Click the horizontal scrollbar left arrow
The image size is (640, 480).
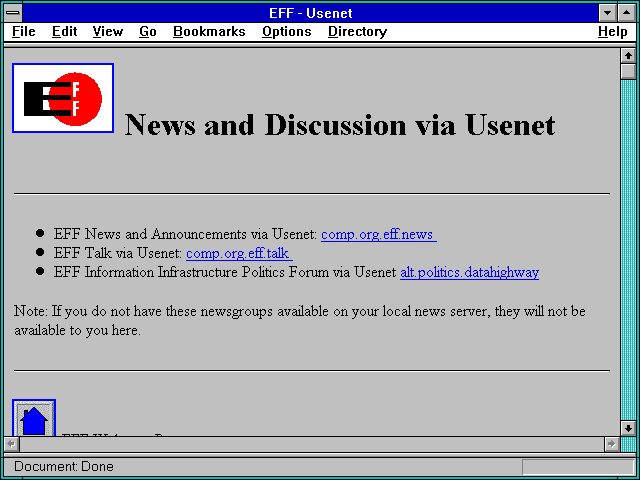click(x=11, y=444)
